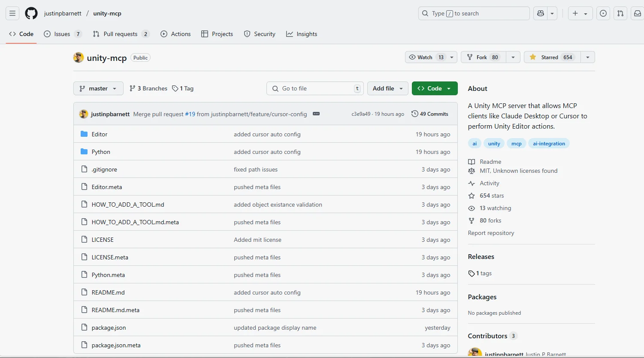This screenshot has height=358, width=644.
Task: Switch to the Insights tab
Action: [x=302, y=34]
